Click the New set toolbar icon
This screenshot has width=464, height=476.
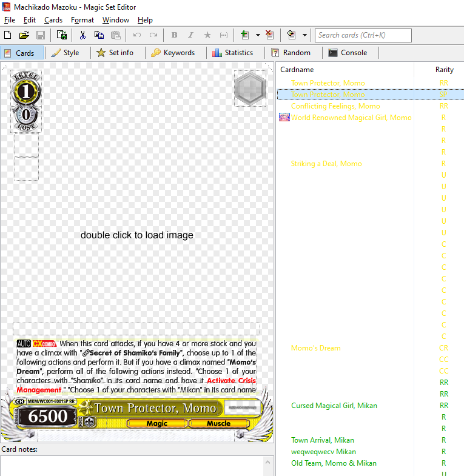8,35
